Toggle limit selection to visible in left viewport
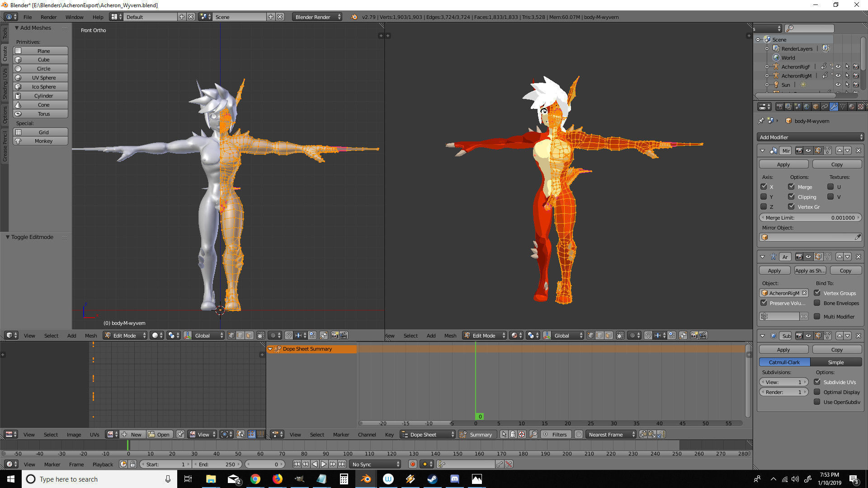 (260, 335)
